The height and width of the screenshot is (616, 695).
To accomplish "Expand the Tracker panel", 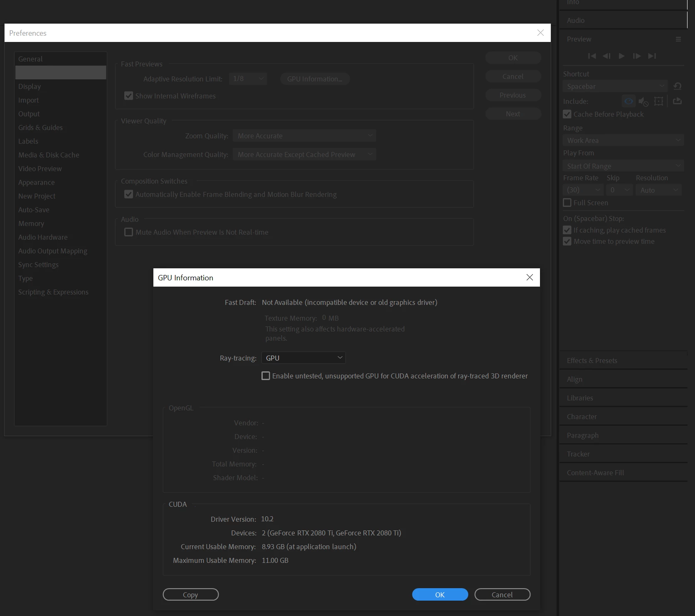I will [623, 454].
